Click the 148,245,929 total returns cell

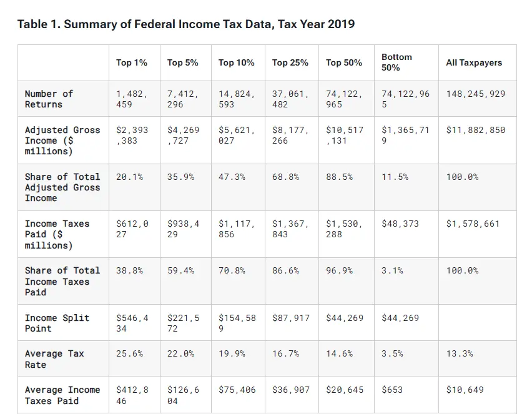[476, 94]
